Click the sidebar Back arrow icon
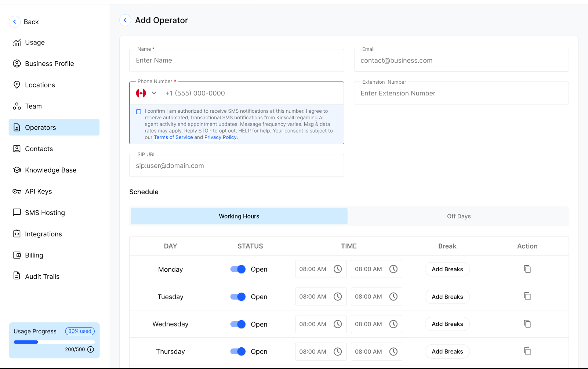 [15, 22]
